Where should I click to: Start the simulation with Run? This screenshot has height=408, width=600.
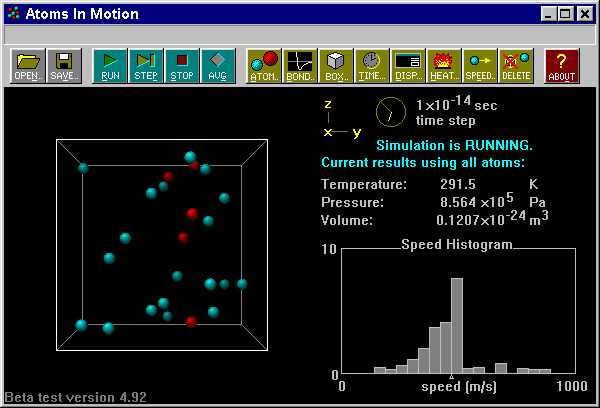pyautogui.click(x=110, y=65)
